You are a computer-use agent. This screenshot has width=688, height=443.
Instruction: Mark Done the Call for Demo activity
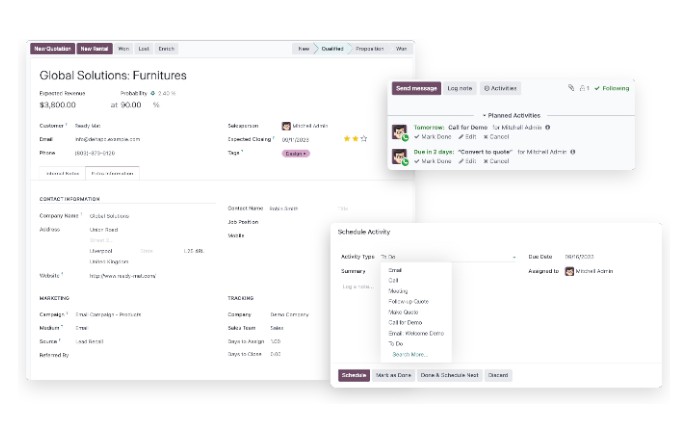[x=432, y=136]
